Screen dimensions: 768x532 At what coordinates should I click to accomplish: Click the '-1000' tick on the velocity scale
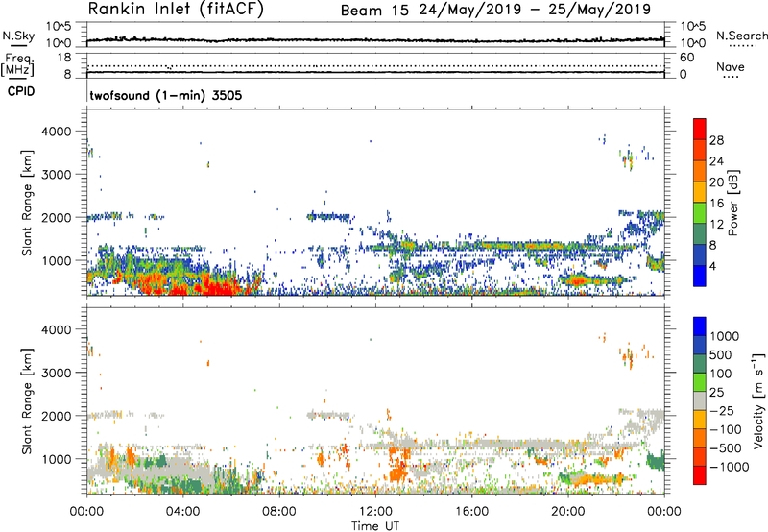pos(729,467)
